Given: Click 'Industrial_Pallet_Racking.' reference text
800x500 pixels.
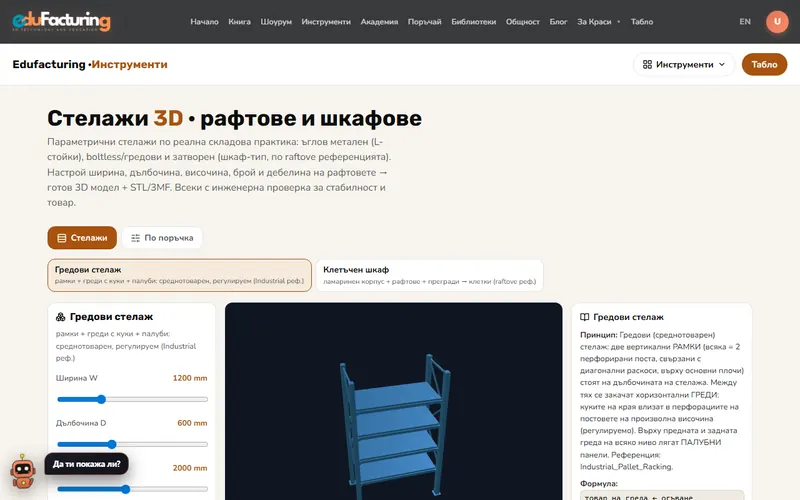Looking at the screenshot, I should pyautogui.click(x=626, y=466).
